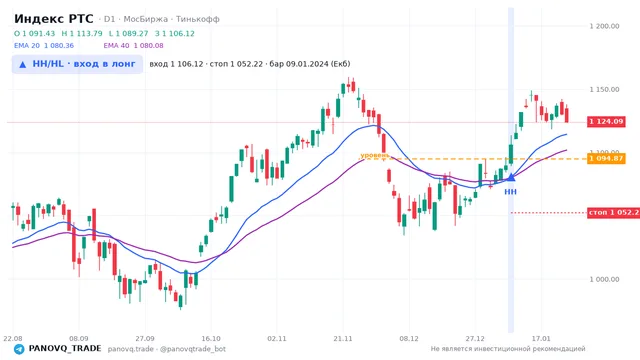
Task: Select the HH/HL вход в лонг badge
Action: tap(77, 64)
